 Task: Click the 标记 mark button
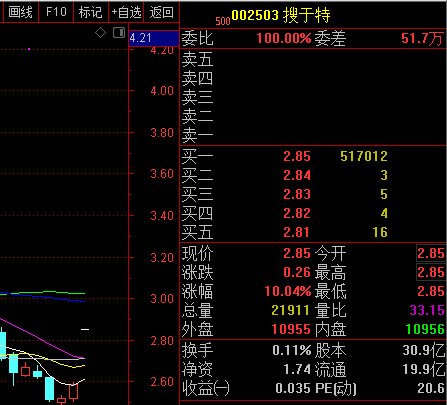click(91, 12)
